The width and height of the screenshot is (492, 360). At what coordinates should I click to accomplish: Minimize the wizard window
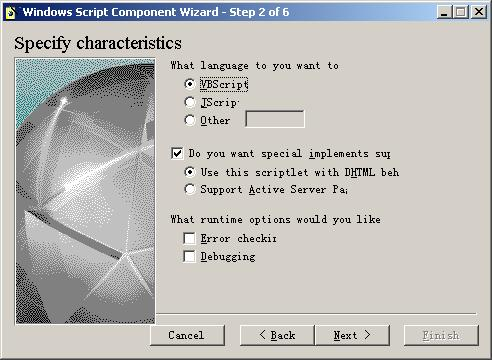[444, 12]
